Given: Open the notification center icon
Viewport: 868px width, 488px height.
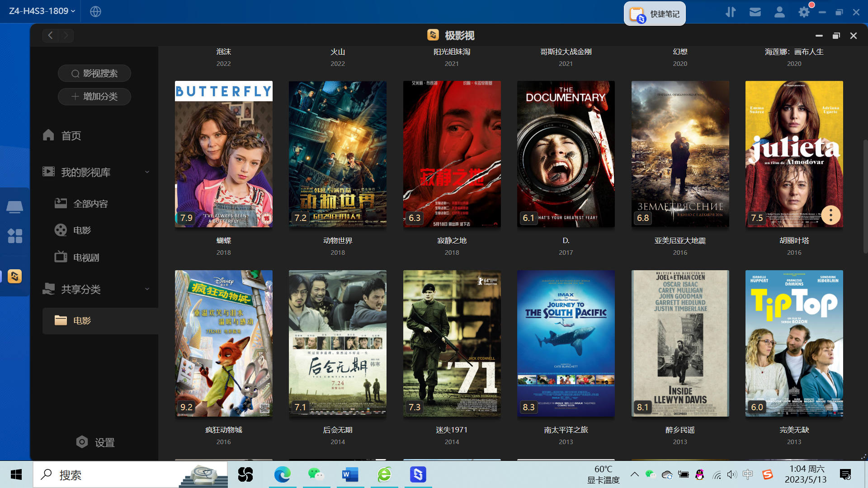Looking at the screenshot, I should click(845, 474).
